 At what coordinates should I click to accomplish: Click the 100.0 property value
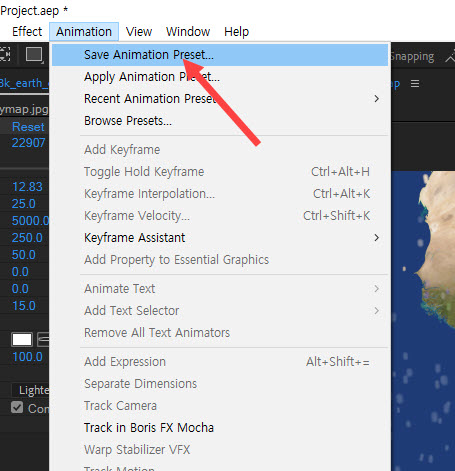click(x=27, y=357)
